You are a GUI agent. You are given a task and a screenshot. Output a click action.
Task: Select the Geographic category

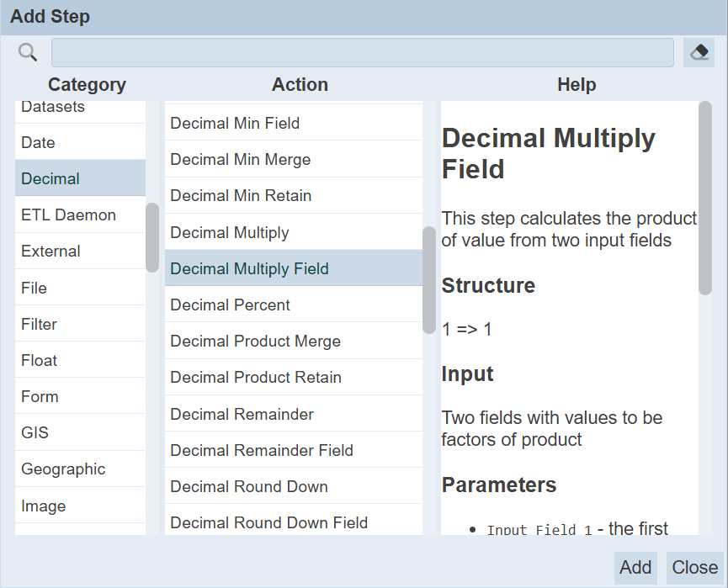(x=80, y=469)
